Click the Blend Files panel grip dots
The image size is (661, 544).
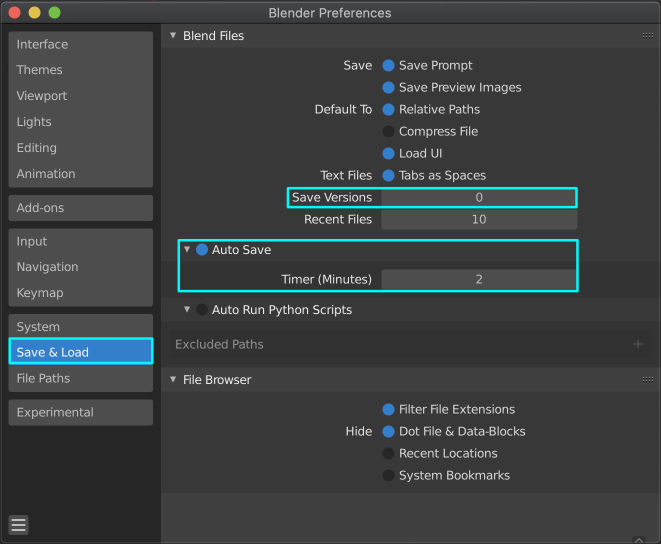point(648,35)
